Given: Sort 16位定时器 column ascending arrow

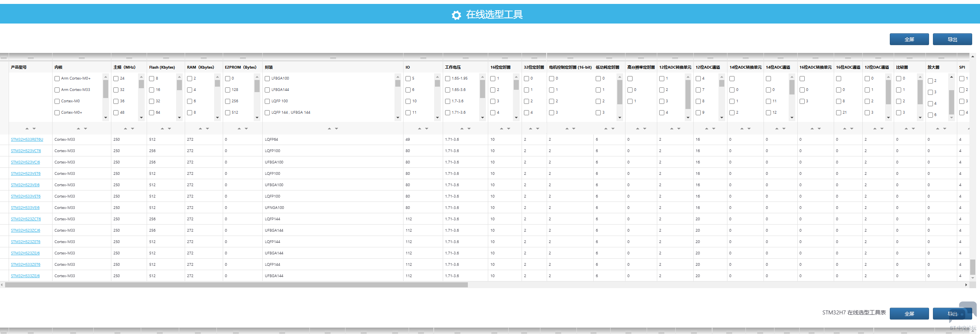Looking at the screenshot, I should coord(502,129).
